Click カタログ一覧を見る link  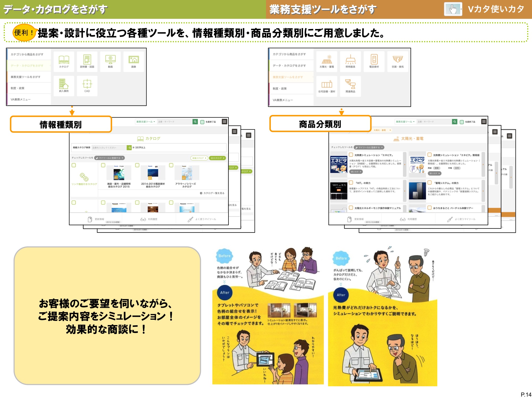click(212, 193)
